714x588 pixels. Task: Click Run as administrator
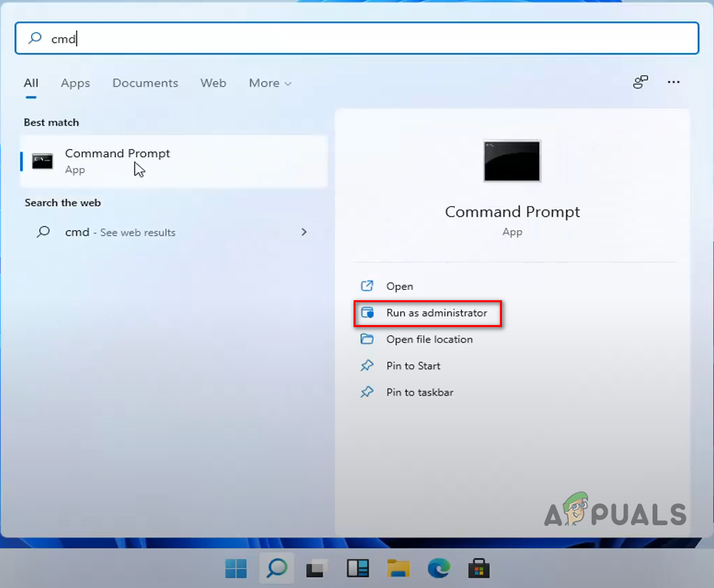point(427,313)
